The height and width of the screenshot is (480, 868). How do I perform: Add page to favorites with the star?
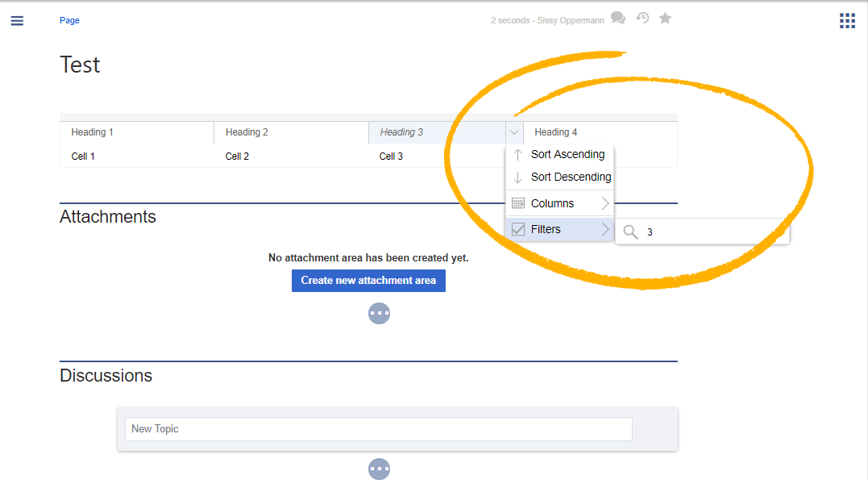(x=666, y=19)
